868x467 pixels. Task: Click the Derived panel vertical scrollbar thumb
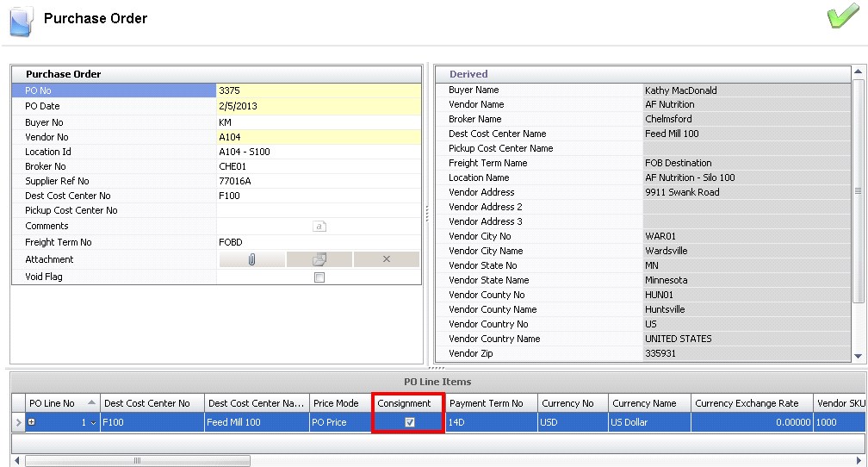click(x=858, y=191)
